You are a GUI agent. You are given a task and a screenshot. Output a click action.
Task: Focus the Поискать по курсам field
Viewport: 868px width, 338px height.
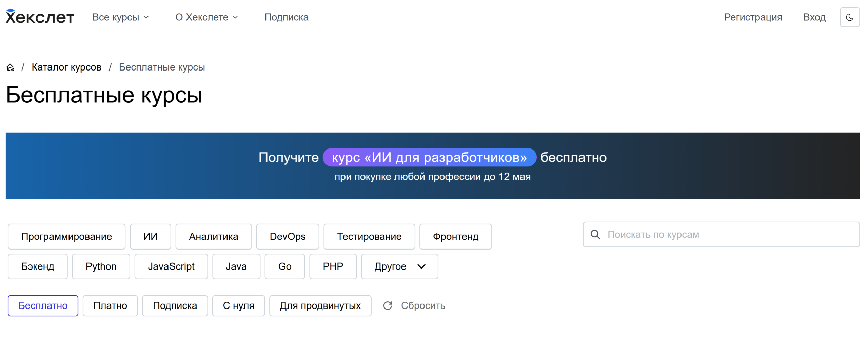721,234
